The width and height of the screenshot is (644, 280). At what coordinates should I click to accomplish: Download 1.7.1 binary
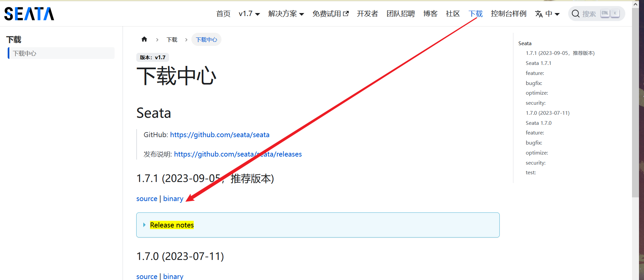pyautogui.click(x=173, y=199)
